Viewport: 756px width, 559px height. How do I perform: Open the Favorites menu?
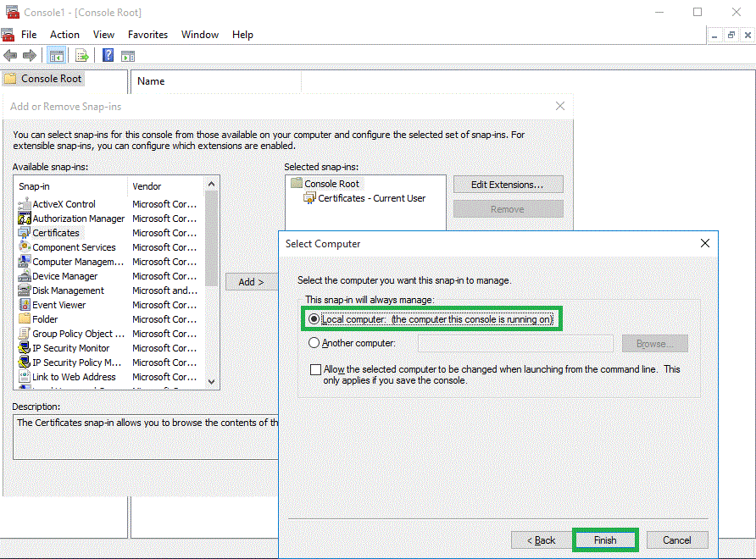tap(147, 35)
